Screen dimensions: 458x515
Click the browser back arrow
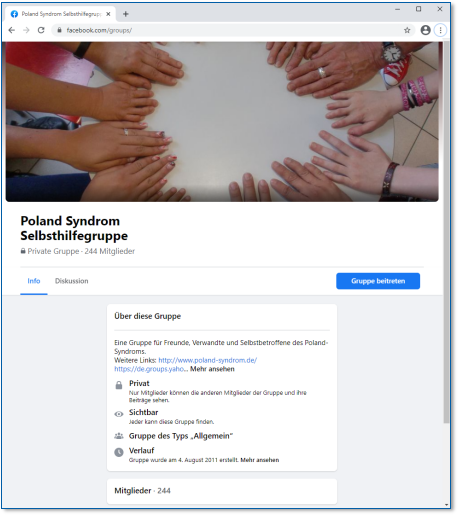(12, 30)
